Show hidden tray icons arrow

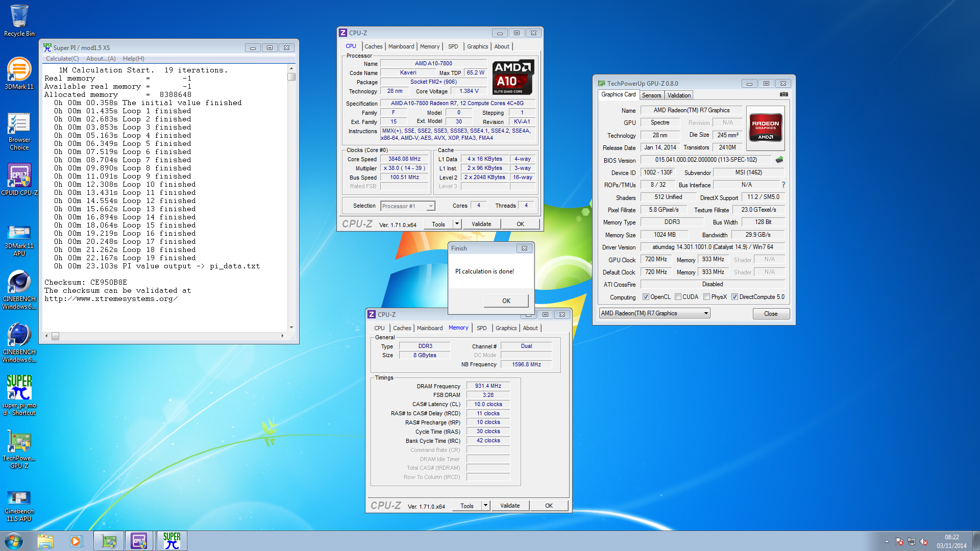(887, 541)
